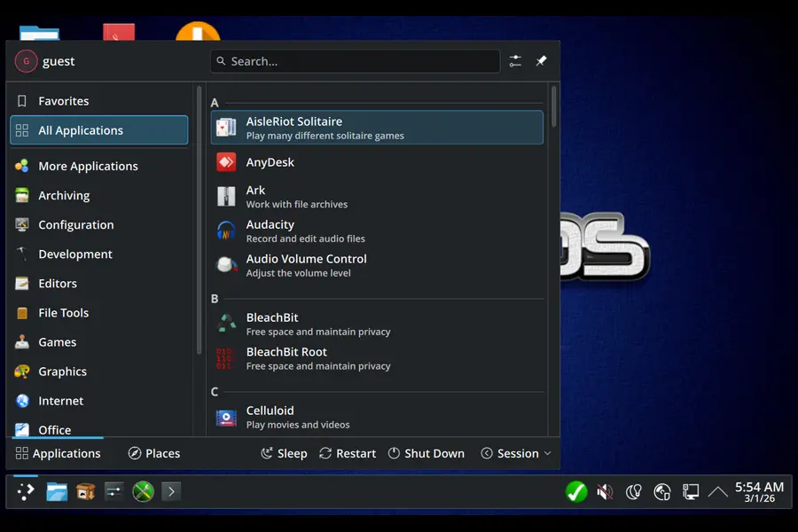Screen dimensions: 798x532
Task: Expand hidden system tray icons
Action: pos(718,490)
